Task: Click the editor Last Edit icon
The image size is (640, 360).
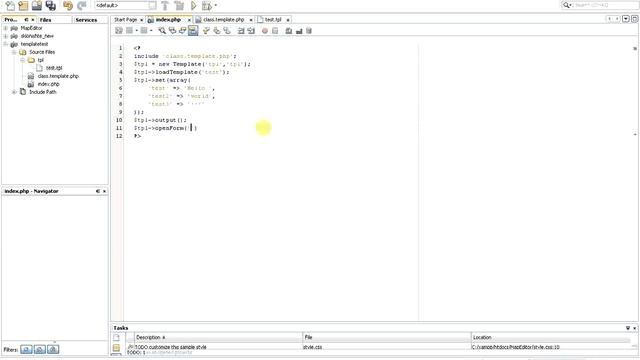Action: pos(119,31)
